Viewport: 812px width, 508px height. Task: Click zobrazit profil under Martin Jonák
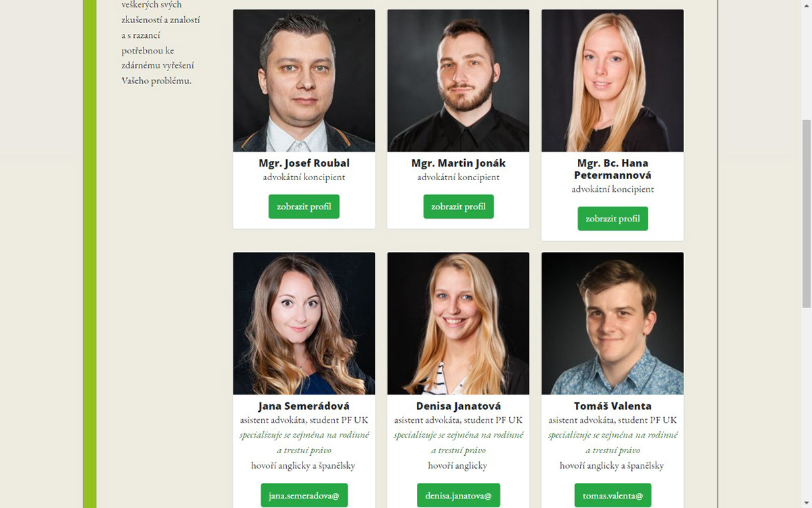[x=458, y=207]
